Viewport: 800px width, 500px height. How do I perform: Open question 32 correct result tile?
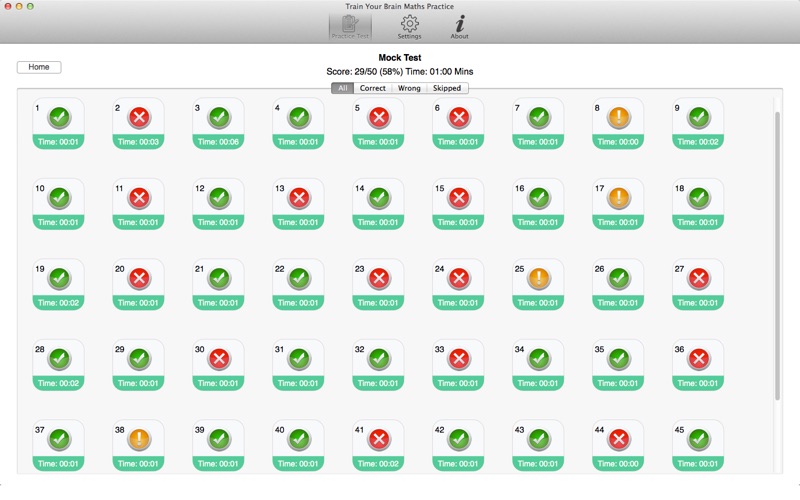coord(378,365)
